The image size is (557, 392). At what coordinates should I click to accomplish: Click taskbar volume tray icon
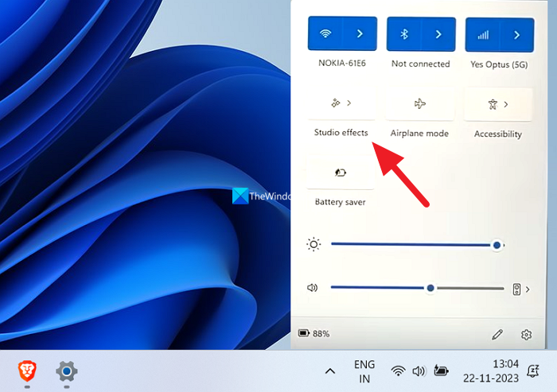coord(419,371)
